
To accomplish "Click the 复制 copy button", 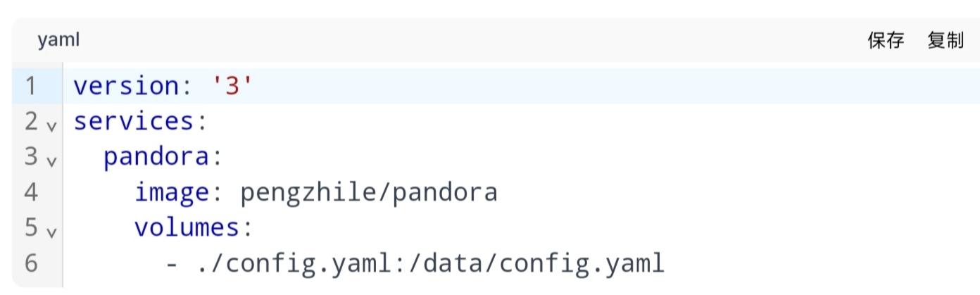I will tap(946, 41).
